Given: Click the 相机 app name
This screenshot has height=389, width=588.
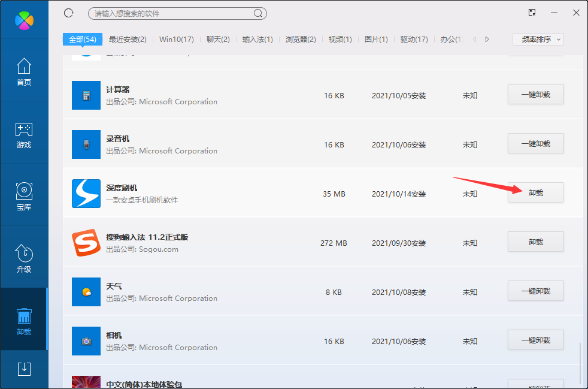Looking at the screenshot, I should (114, 335).
